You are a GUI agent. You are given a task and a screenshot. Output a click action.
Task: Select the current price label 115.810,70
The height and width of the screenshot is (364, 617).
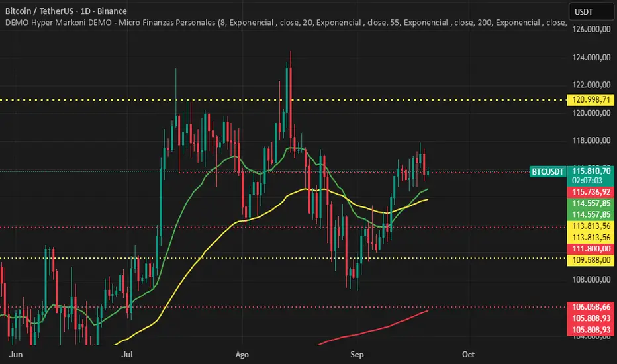coord(591,171)
